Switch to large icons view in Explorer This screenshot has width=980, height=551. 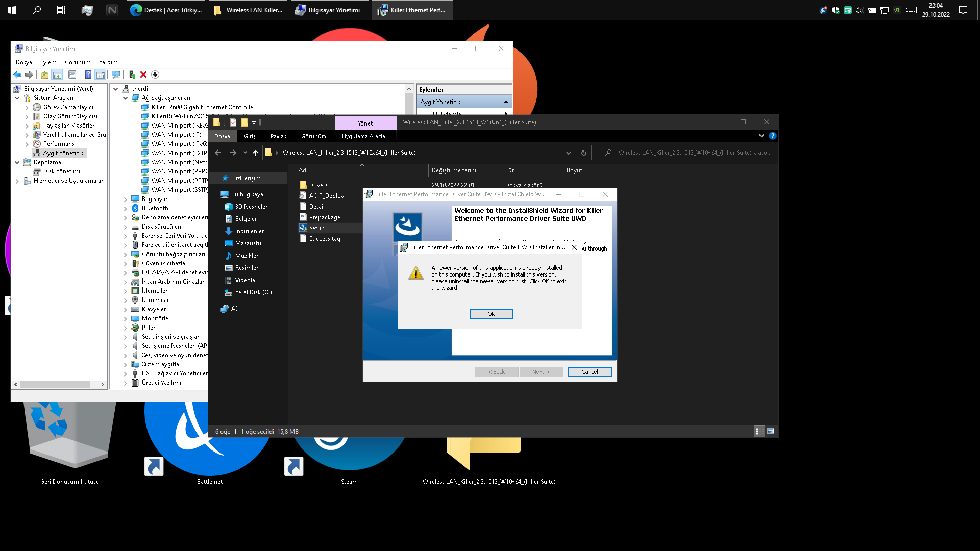(771, 432)
